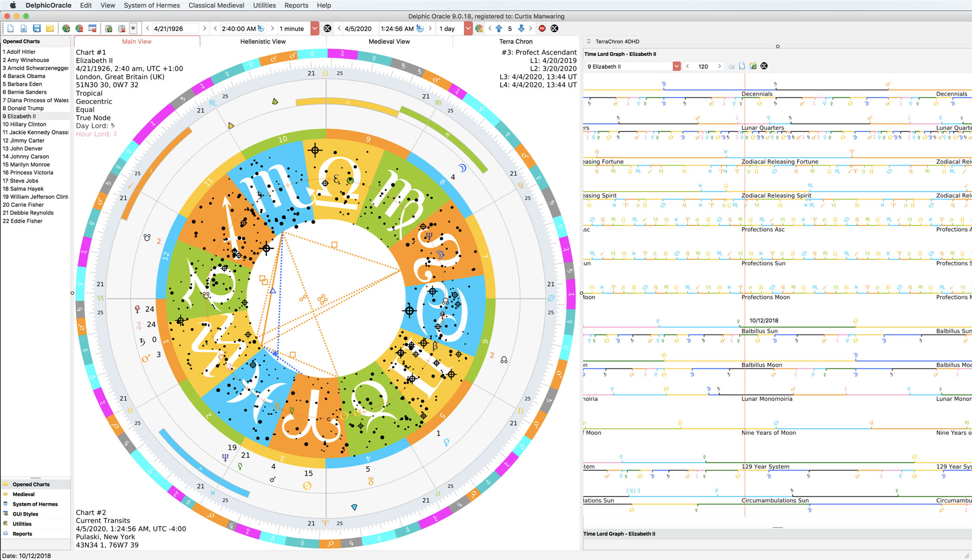Select Steve Jobs chart in the list

click(35, 181)
